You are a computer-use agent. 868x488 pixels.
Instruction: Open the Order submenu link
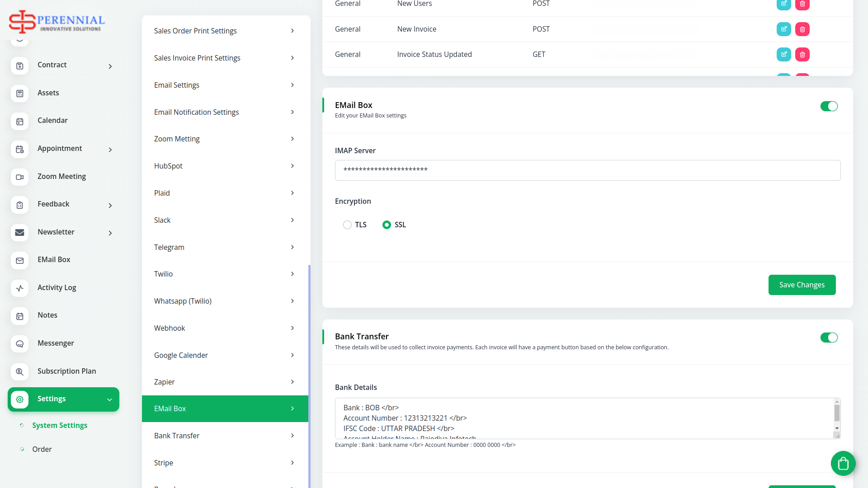point(42,449)
